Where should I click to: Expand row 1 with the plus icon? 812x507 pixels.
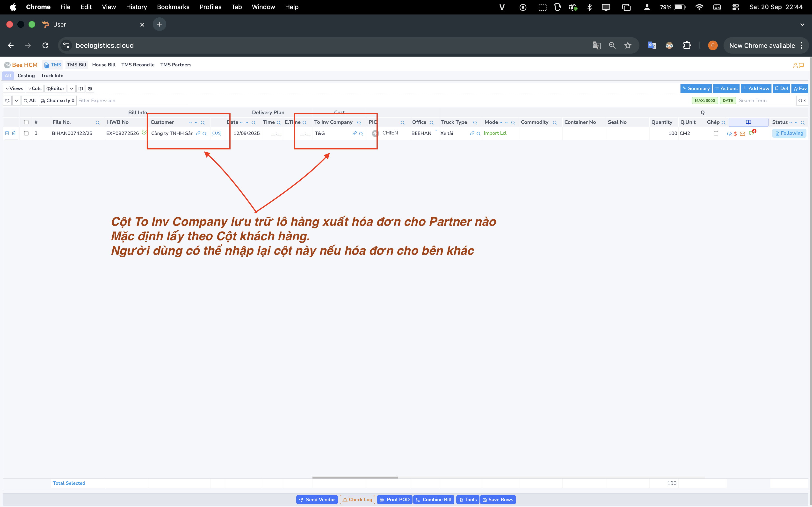pyautogui.click(x=7, y=133)
